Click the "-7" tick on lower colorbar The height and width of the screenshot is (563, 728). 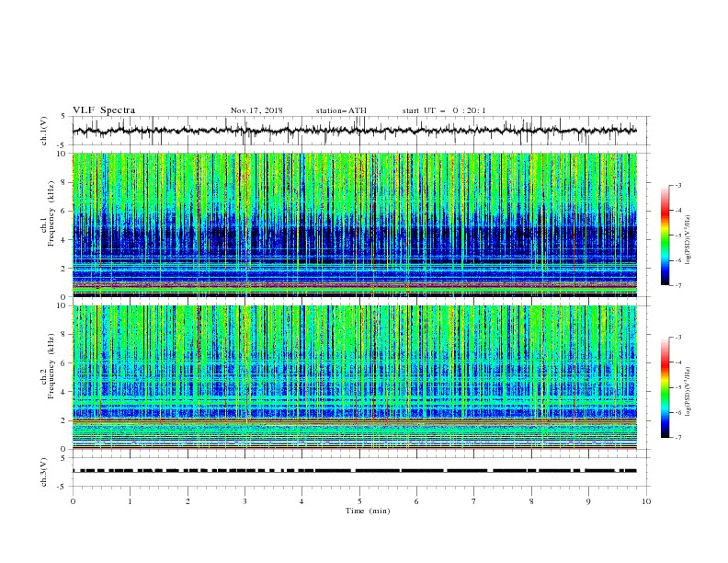(x=678, y=437)
